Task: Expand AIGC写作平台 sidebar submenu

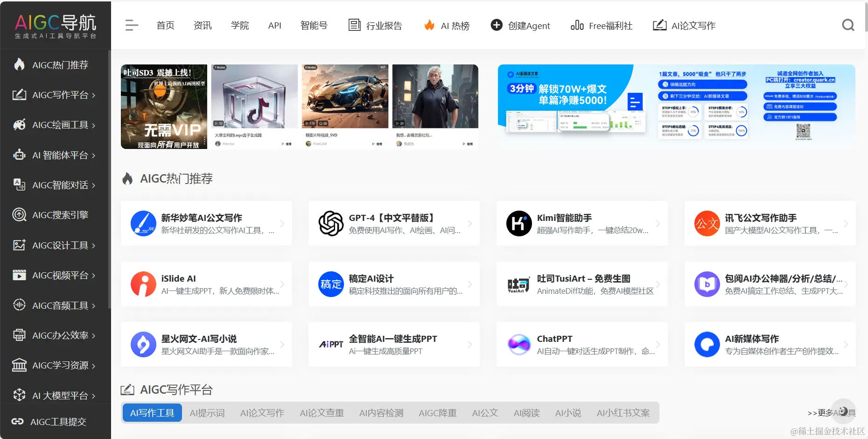Action: (93, 95)
